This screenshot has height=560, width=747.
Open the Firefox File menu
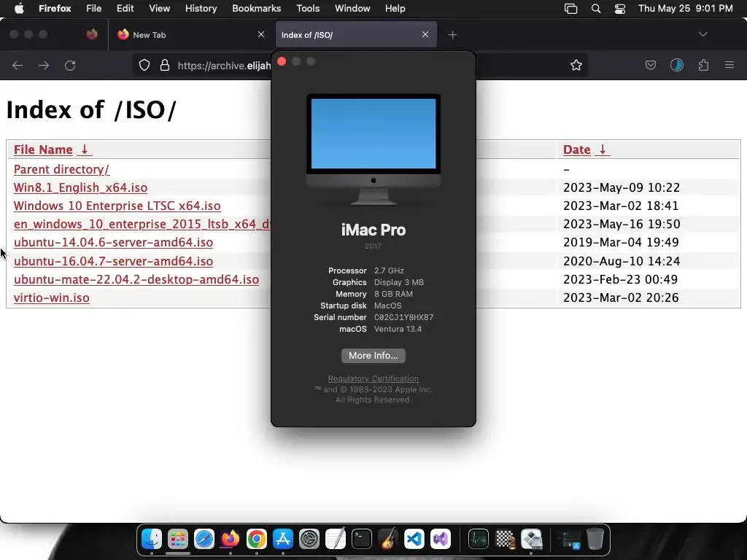pyautogui.click(x=93, y=9)
